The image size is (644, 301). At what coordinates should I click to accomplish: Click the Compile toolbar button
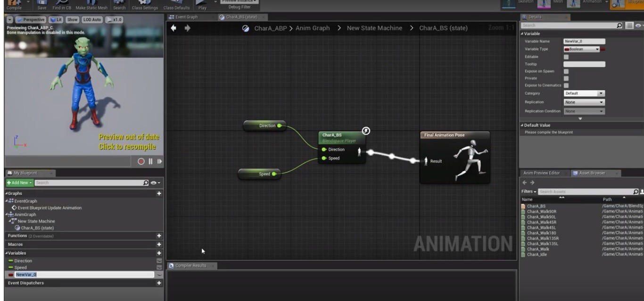[14, 4]
